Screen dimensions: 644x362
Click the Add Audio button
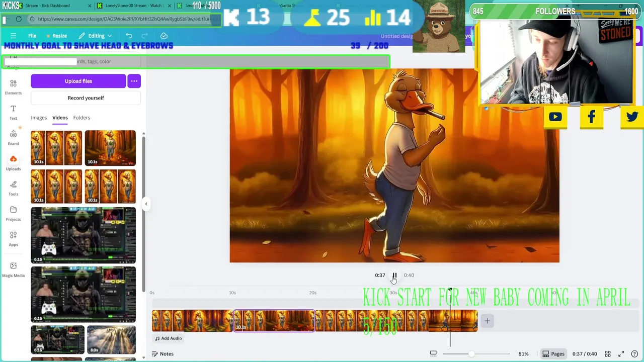pos(168,338)
